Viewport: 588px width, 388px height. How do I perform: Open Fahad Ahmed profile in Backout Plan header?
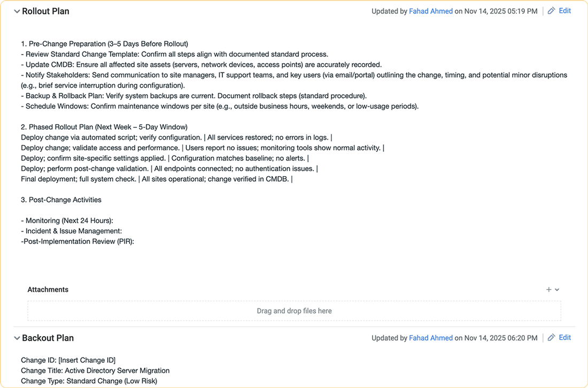431,338
